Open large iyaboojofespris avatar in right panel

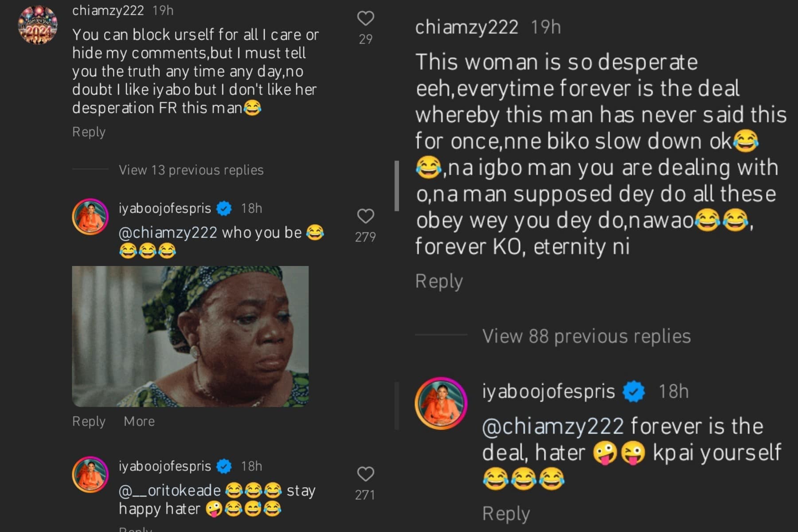point(441,403)
